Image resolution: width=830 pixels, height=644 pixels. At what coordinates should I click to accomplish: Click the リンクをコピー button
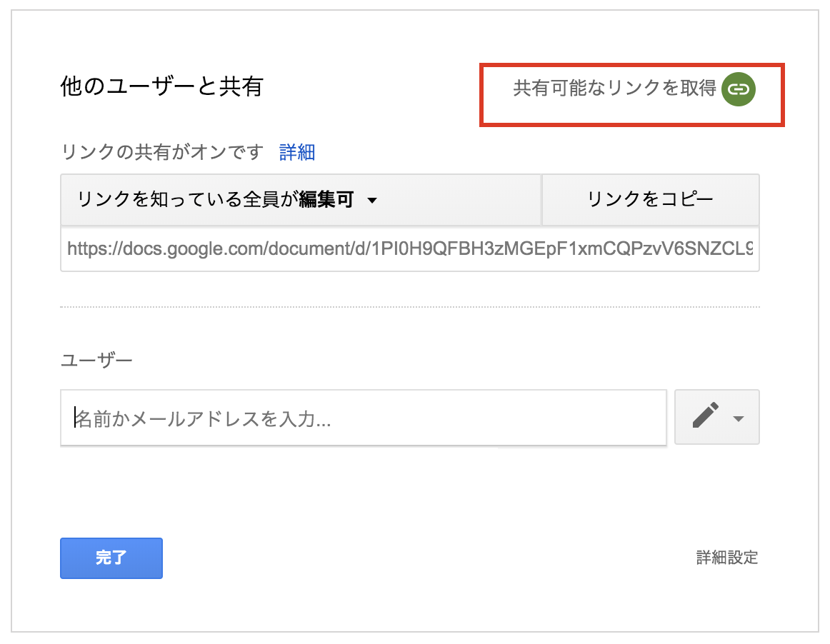pyautogui.click(x=651, y=199)
